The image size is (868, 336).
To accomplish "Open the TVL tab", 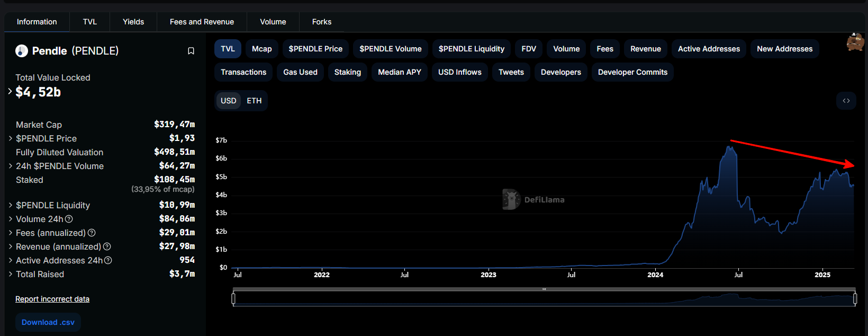I will click(x=90, y=22).
